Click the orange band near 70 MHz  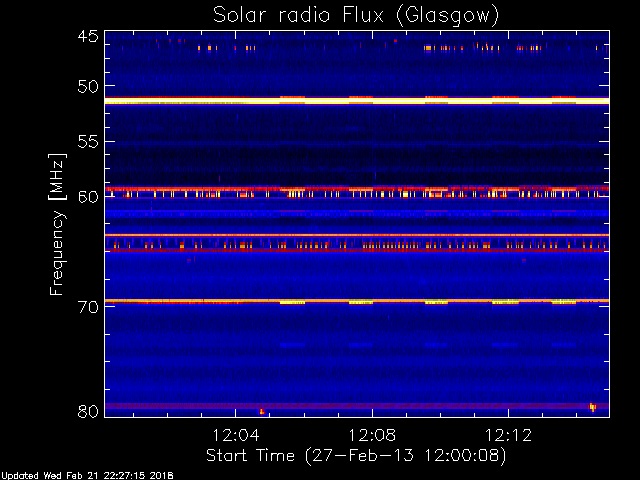point(357,301)
